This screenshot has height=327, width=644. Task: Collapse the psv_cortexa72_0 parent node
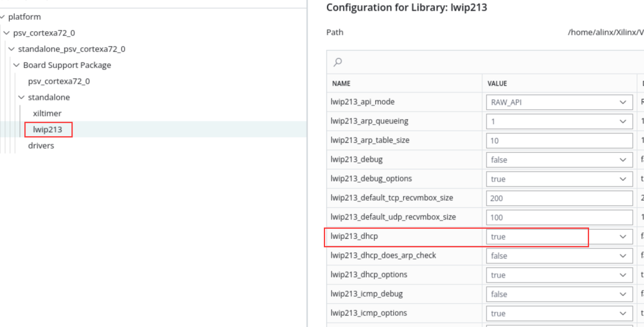pyautogui.click(x=6, y=33)
